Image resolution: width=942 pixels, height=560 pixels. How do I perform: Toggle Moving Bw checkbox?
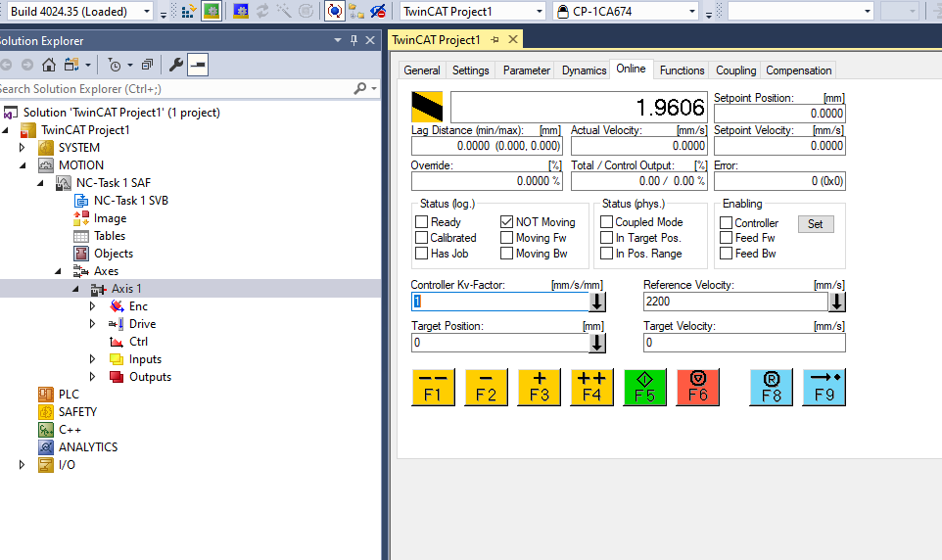(x=506, y=254)
